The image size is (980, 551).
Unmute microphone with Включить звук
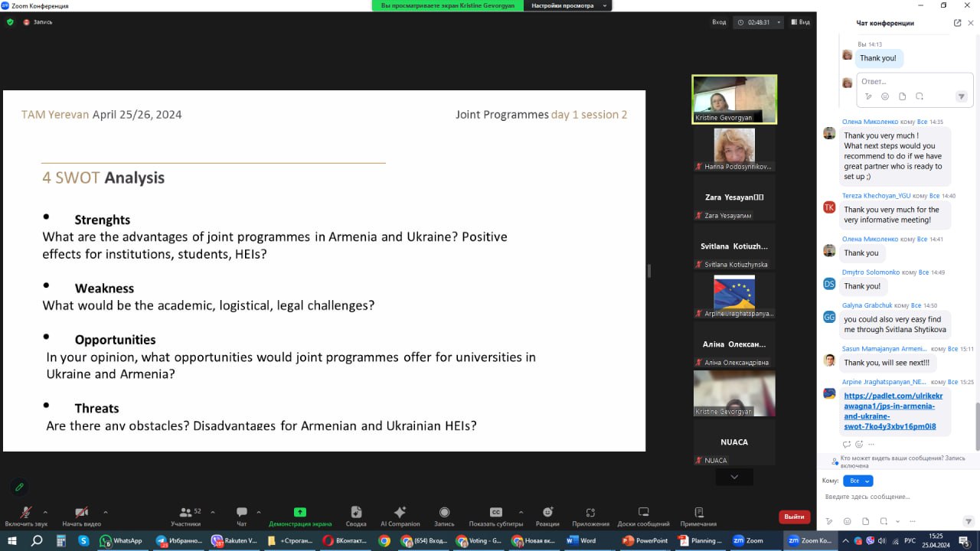[25, 513]
